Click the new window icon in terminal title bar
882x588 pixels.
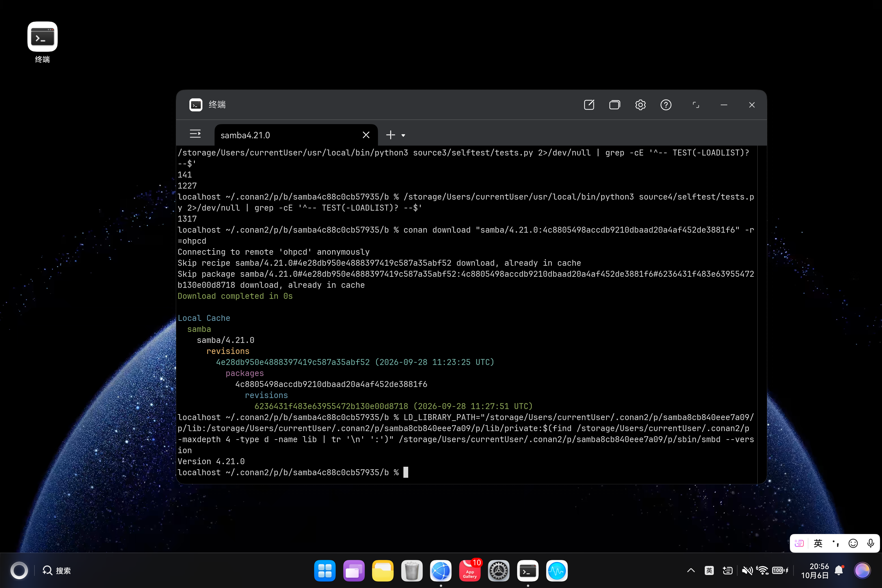[x=589, y=105]
